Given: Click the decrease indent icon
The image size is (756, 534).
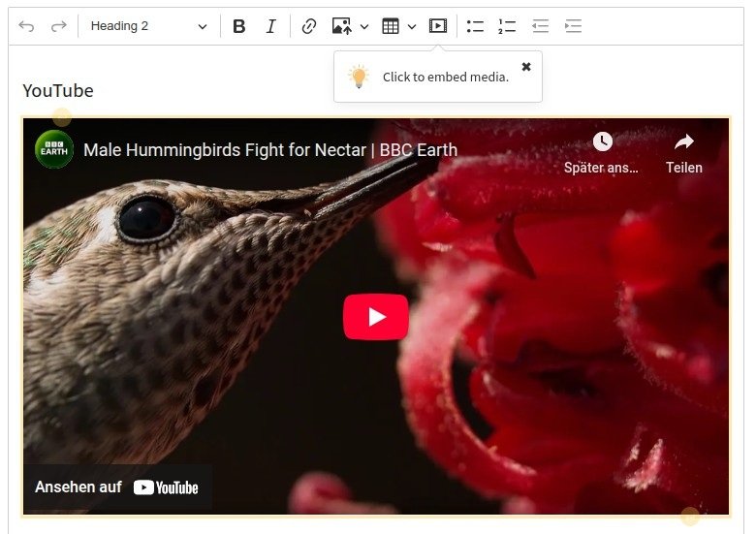Looking at the screenshot, I should pyautogui.click(x=541, y=26).
